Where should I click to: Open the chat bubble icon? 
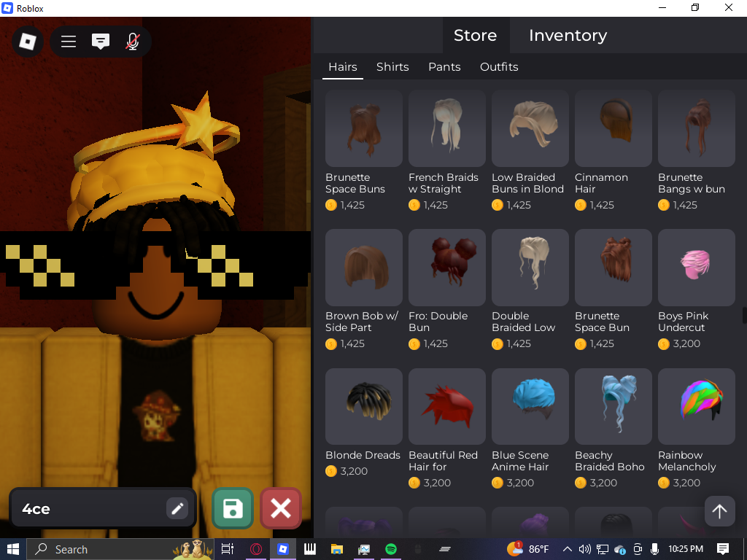click(101, 42)
